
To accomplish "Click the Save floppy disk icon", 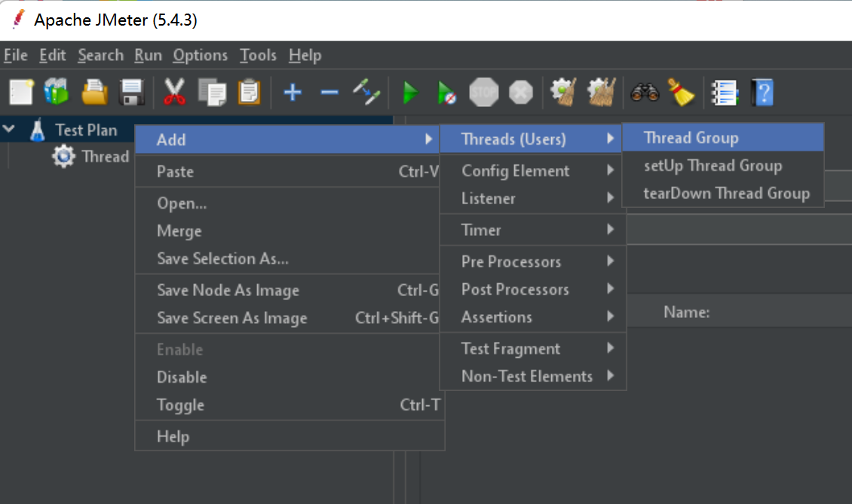I will (131, 92).
